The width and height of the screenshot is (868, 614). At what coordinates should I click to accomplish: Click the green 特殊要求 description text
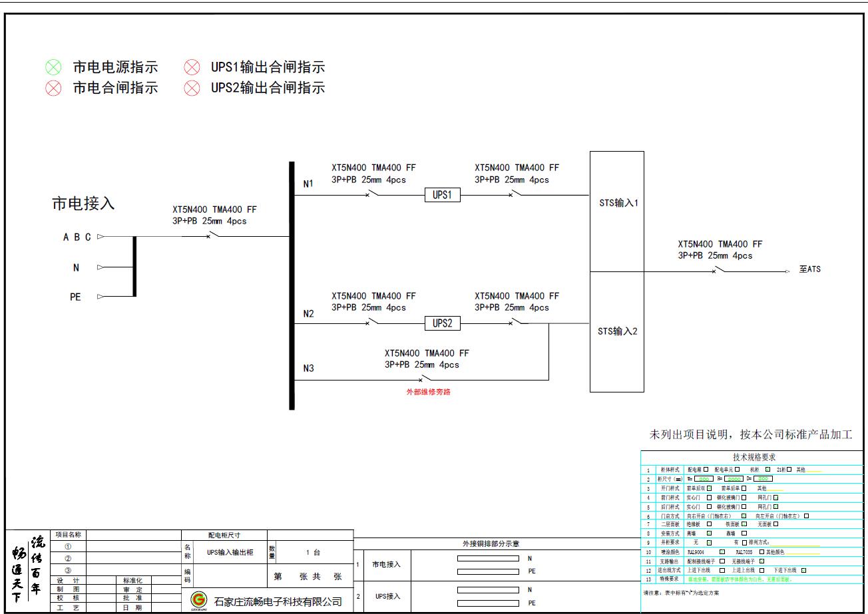[x=740, y=579]
